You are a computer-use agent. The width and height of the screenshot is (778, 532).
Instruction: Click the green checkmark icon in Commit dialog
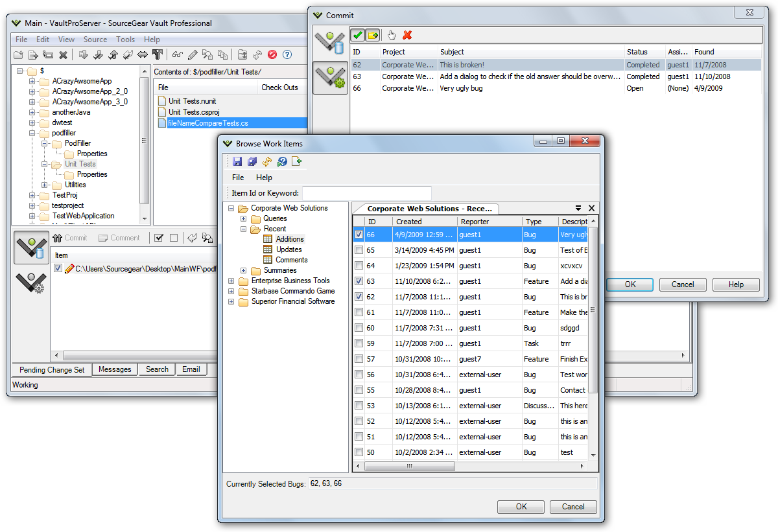click(358, 35)
